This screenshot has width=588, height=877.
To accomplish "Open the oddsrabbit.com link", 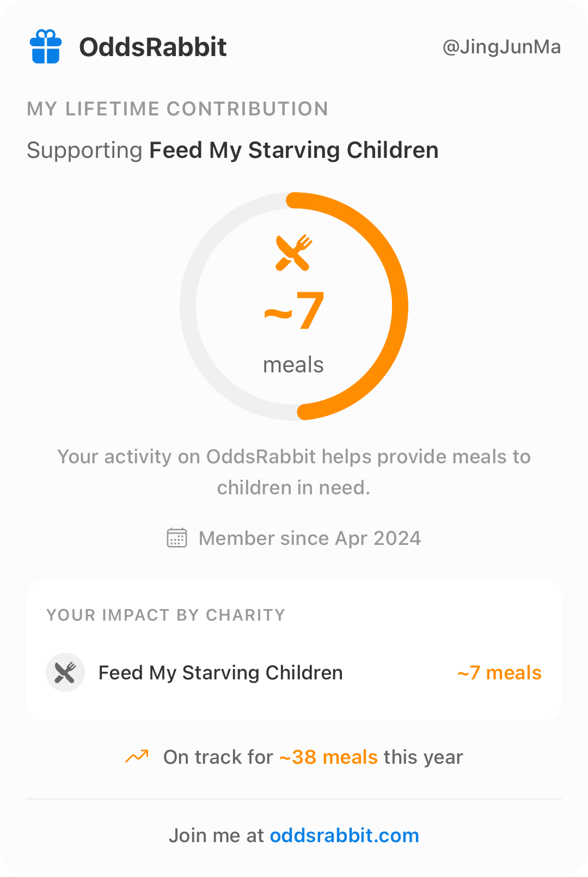I will coord(344,835).
